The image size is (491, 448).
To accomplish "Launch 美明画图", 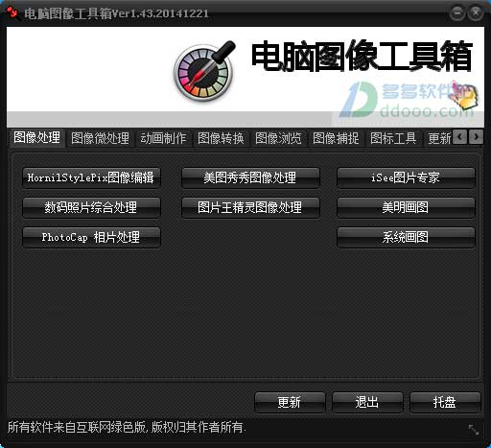I will (x=406, y=207).
